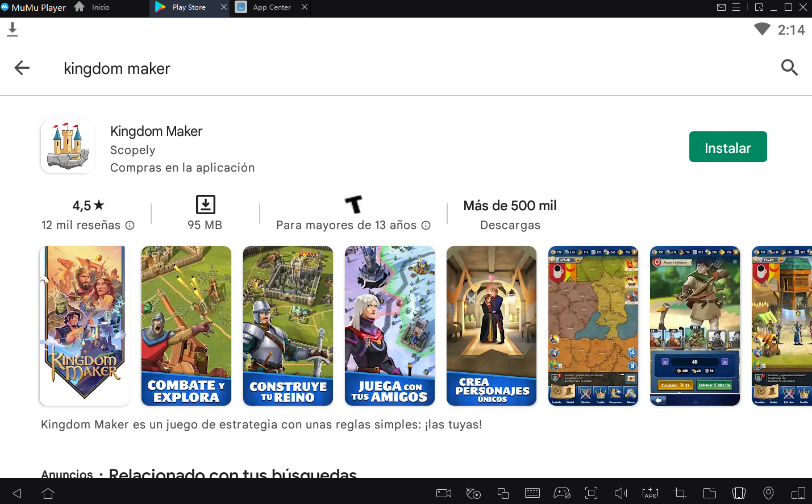
Task: Close the Play Store tab
Action: (x=223, y=7)
